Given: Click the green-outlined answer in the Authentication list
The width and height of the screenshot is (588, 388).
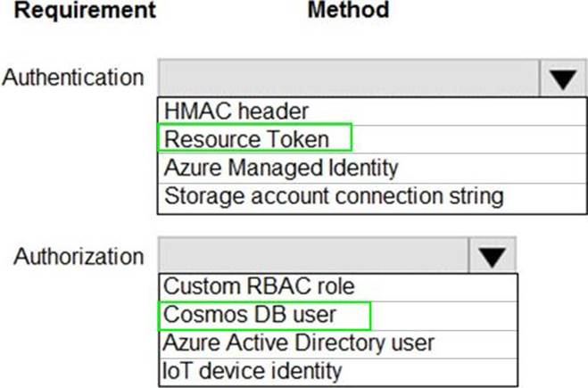Looking at the screenshot, I should (x=255, y=138).
